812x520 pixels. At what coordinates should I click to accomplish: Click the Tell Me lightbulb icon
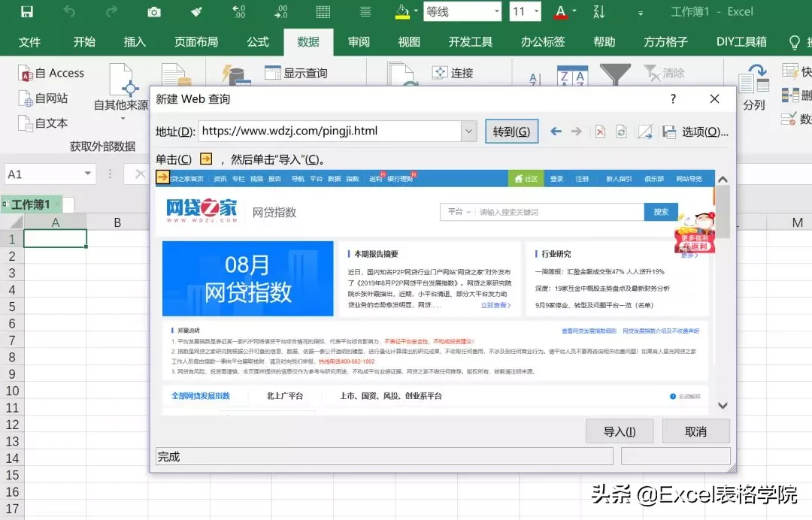(x=795, y=42)
